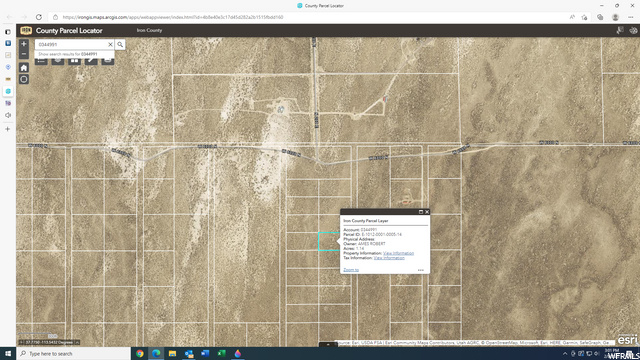
Task: Return map to default home extent
Action: (x=24, y=68)
